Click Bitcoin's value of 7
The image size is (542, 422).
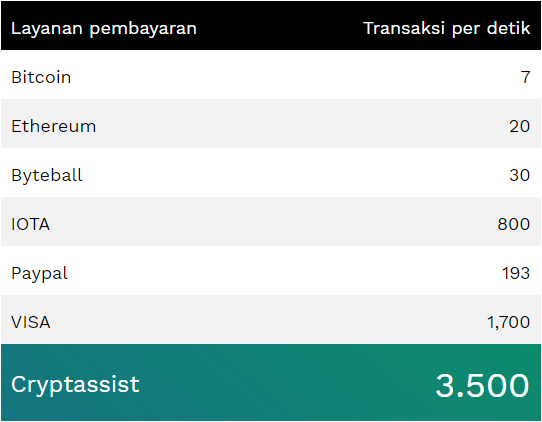point(525,77)
